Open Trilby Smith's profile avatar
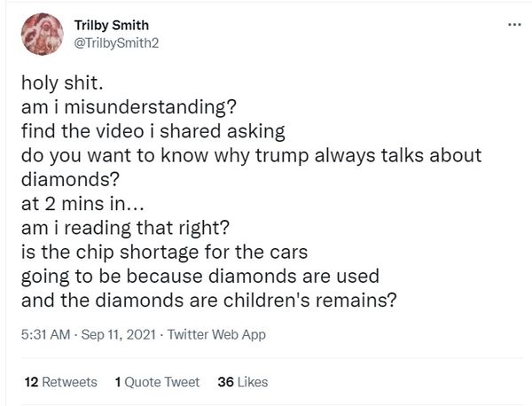 (x=42, y=34)
